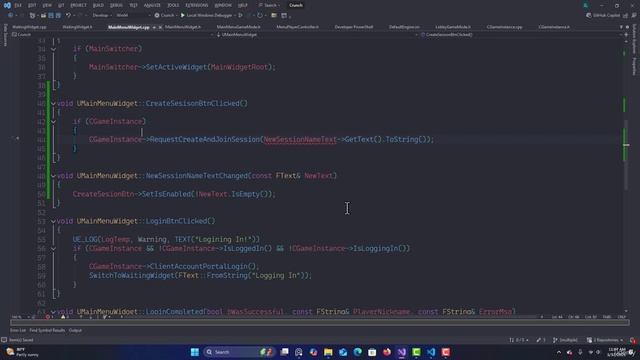The height and width of the screenshot is (360, 640).
Task: Open the Debug menu
Action: click(116, 5)
